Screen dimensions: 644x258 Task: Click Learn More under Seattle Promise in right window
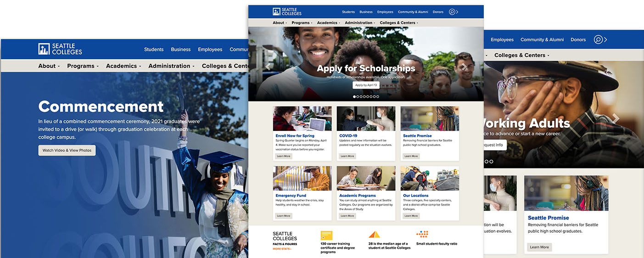click(539, 247)
